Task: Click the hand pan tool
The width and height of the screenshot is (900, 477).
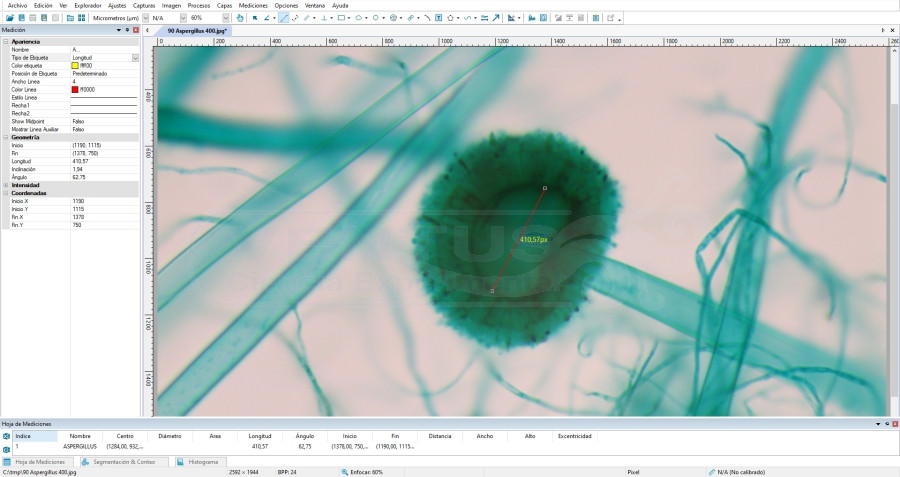Action: pyautogui.click(x=240, y=18)
